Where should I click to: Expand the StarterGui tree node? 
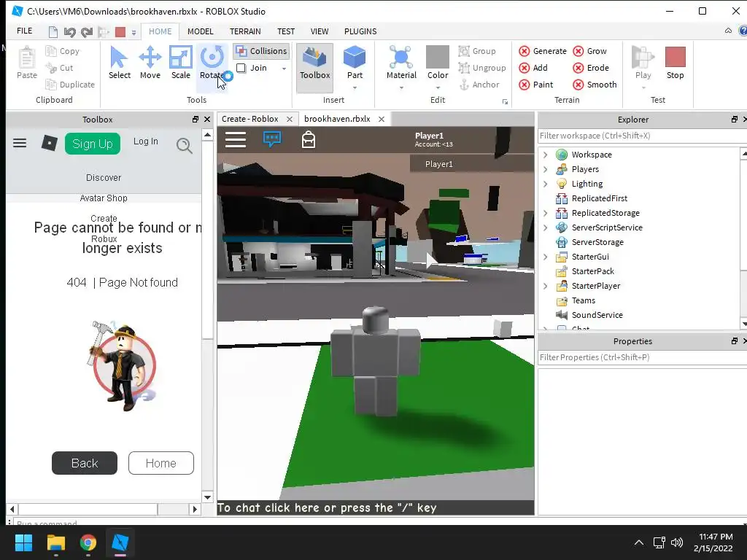tap(546, 257)
